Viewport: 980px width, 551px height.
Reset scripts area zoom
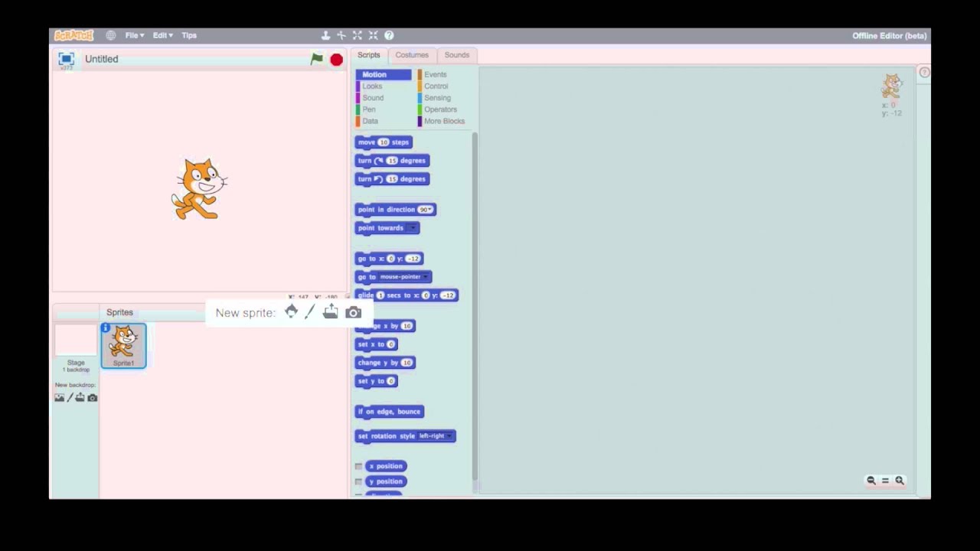pyautogui.click(x=885, y=481)
